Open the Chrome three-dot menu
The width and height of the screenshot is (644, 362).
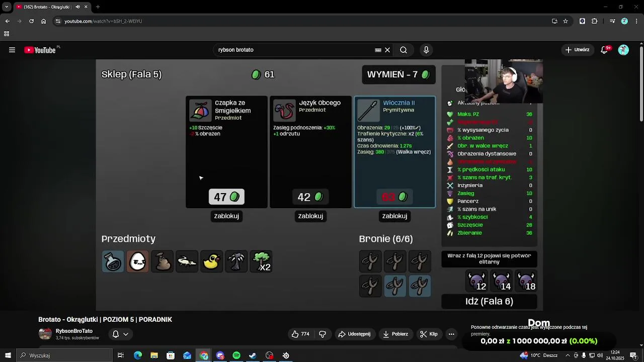click(636, 21)
